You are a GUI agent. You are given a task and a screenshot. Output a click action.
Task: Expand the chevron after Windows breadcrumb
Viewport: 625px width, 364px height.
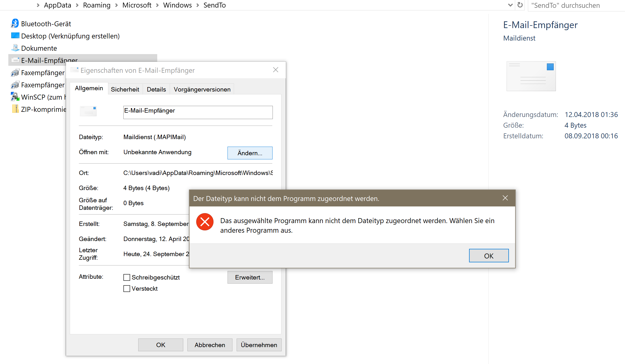(198, 5)
